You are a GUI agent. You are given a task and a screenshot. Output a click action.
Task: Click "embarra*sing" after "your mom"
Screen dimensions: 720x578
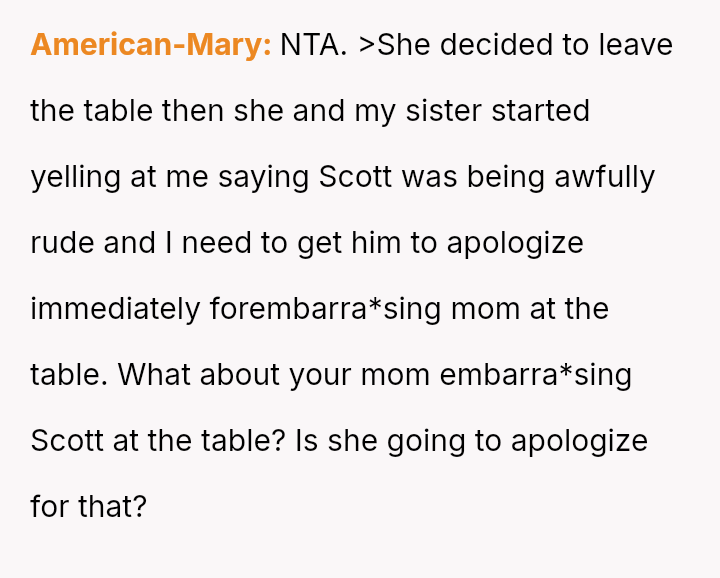(536, 375)
